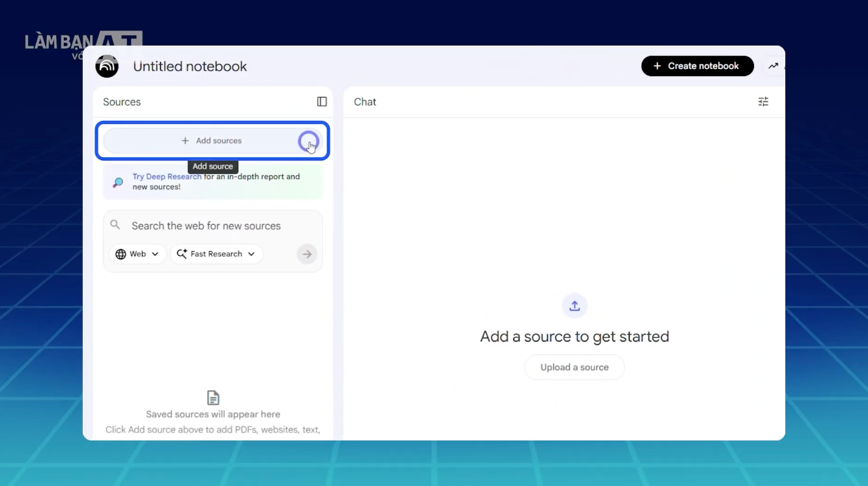Click the Deep Research magnifier emoji
The width and height of the screenshot is (868, 486).
click(117, 182)
